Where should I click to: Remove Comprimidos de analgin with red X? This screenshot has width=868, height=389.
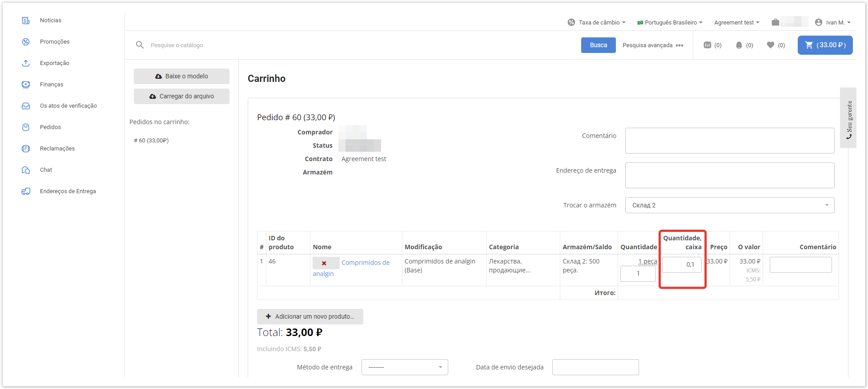324,263
